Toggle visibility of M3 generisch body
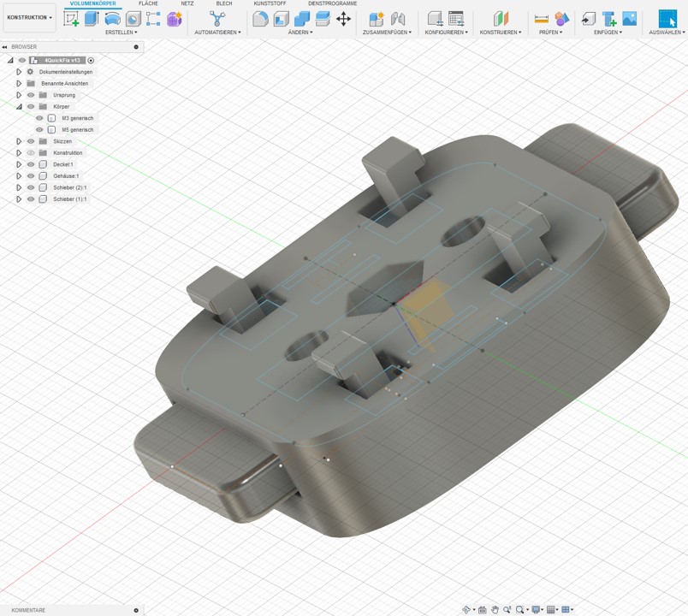This screenshot has width=688, height=616. (39, 118)
